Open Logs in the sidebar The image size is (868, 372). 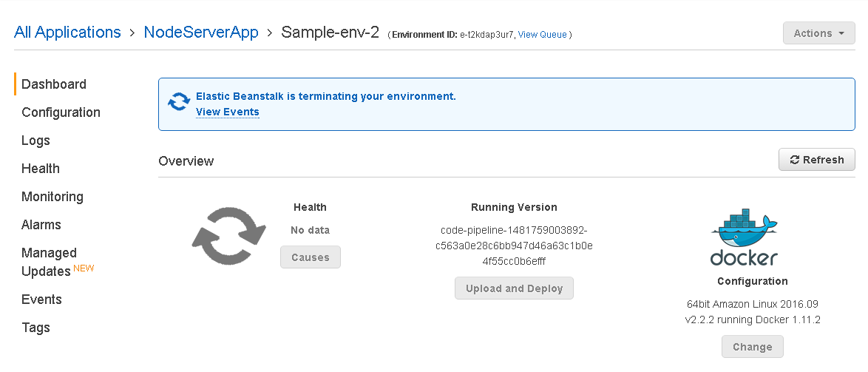pos(36,141)
